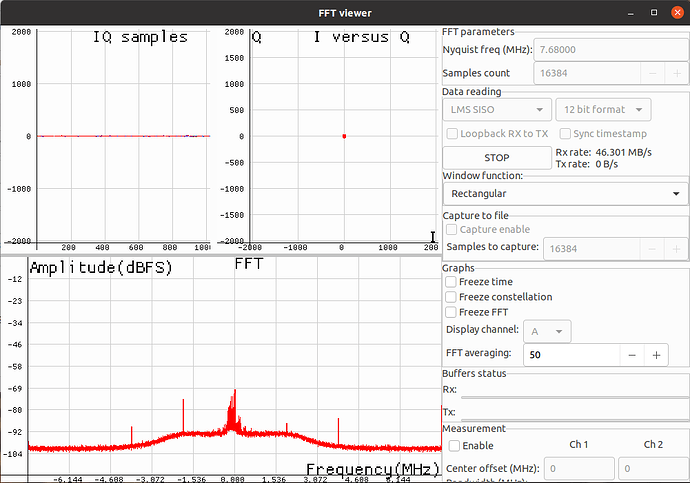
Task: Check the Freeze FFT option
Action: (x=451, y=312)
